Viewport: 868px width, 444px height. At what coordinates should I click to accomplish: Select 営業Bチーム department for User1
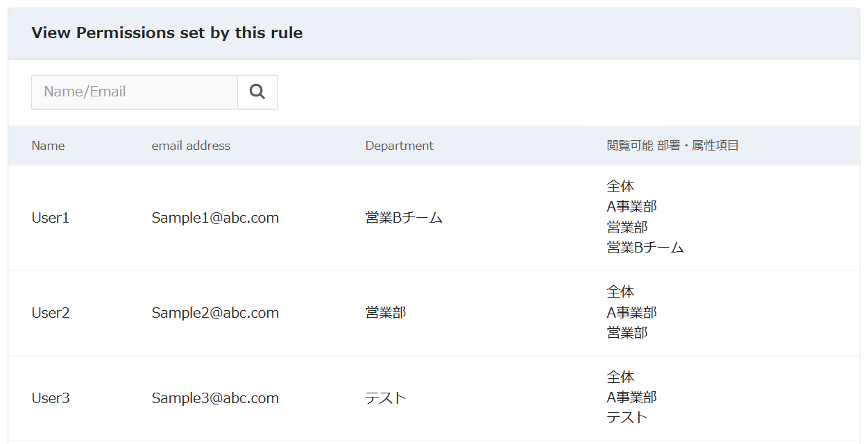pyautogui.click(x=403, y=217)
